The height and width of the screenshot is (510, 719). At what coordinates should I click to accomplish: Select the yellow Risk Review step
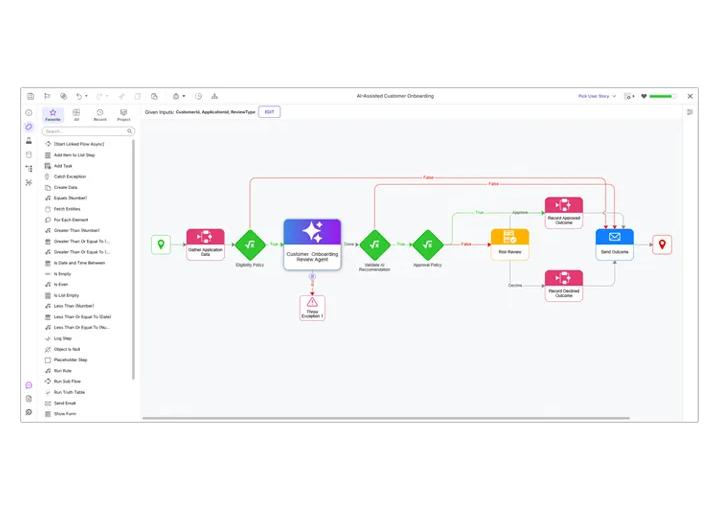(510, 244)
